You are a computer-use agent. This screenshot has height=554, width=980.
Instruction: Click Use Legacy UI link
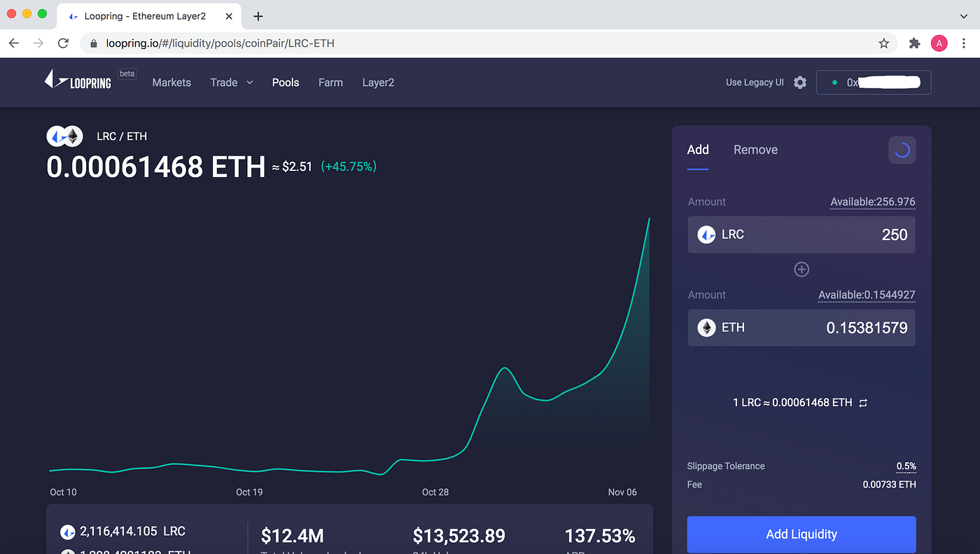[755, 83]
